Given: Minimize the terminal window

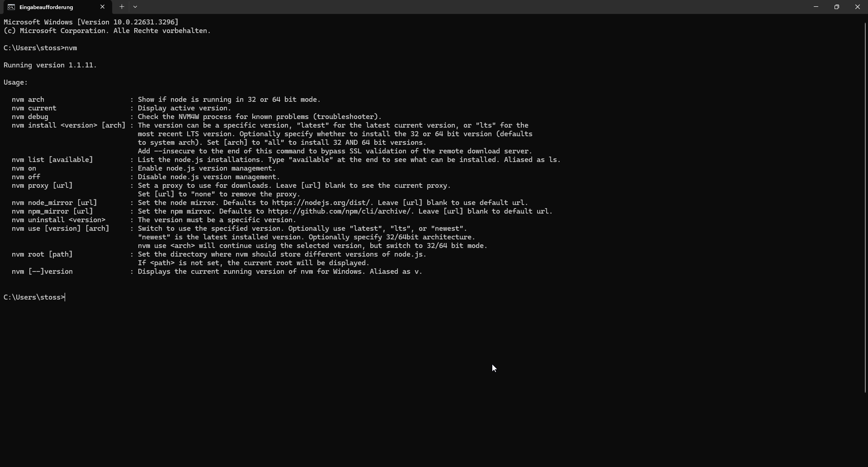Looking at the screenshot, I should pos(816,7).
